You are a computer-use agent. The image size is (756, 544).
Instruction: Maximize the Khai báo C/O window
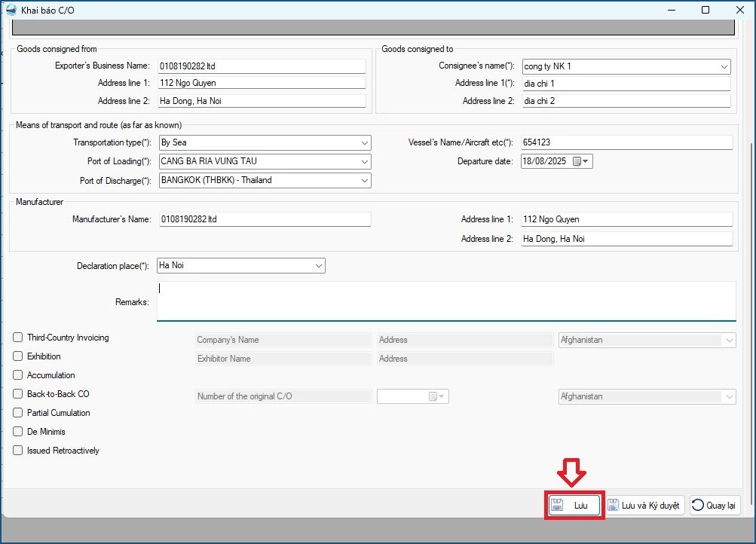tap(705, 10)
